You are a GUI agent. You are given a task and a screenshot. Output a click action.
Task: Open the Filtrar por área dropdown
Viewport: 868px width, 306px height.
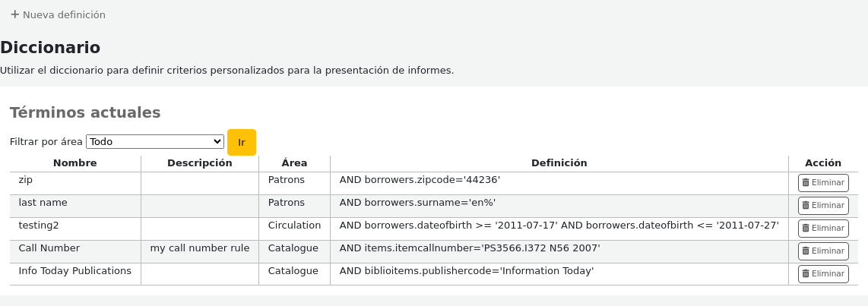pos(155,142)
